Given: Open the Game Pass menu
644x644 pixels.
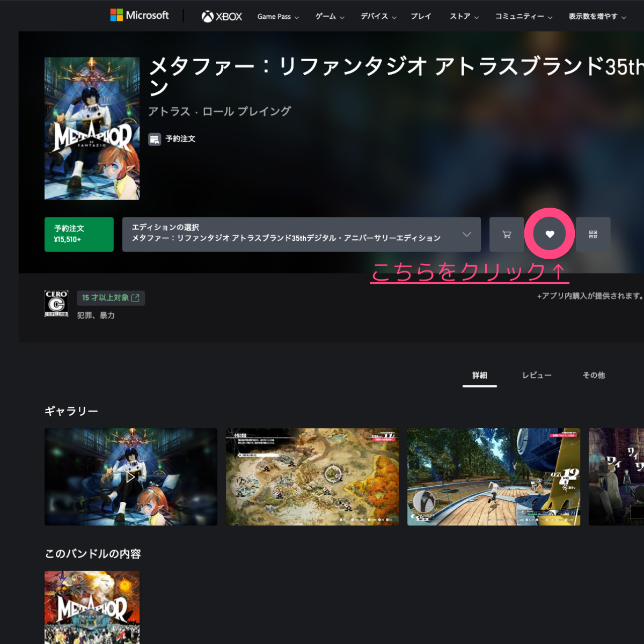Looking at the screenshot, I should point(277,17).
